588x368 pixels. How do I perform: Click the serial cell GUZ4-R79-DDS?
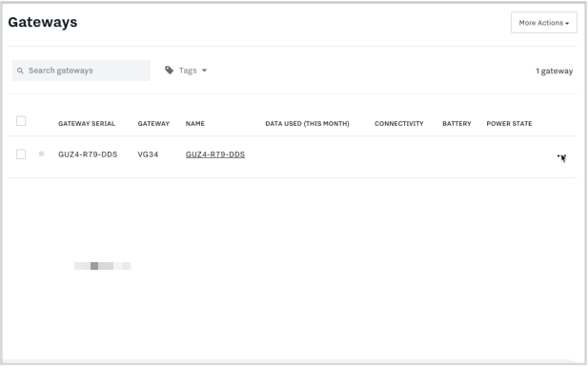[x=88, y=154]
